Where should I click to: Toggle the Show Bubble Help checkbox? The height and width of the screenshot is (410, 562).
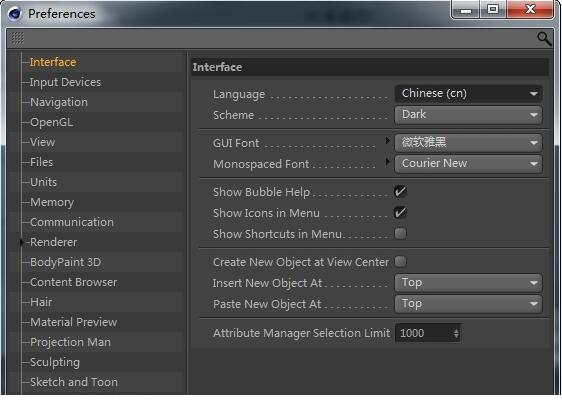(x=400, y=192)
